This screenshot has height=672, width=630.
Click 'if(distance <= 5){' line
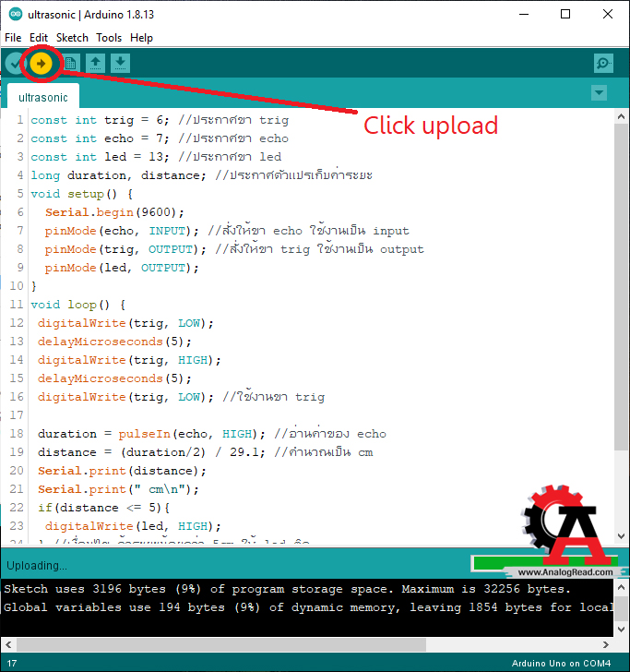(103, 508)
